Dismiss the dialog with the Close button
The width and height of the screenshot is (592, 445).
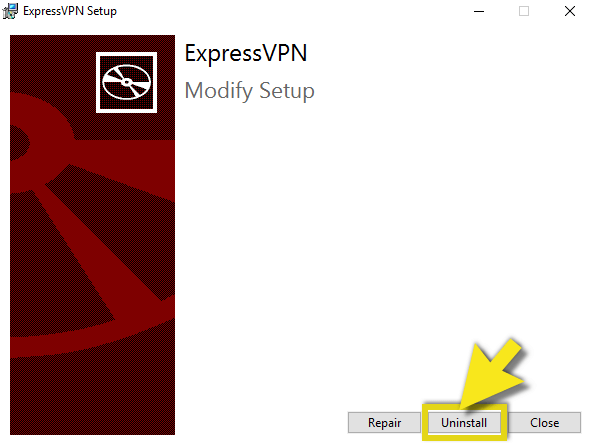544,422
